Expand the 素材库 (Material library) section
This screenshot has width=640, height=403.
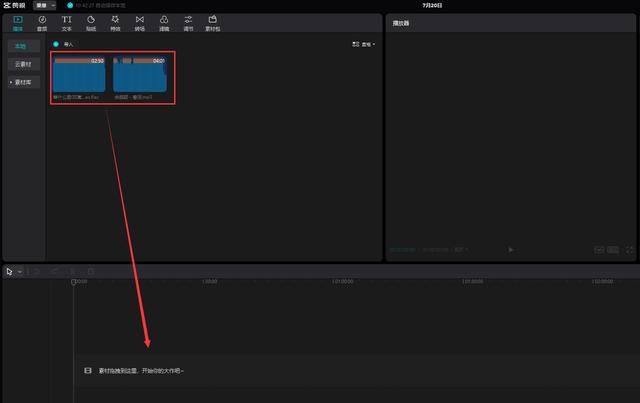[x=24, y=82]
